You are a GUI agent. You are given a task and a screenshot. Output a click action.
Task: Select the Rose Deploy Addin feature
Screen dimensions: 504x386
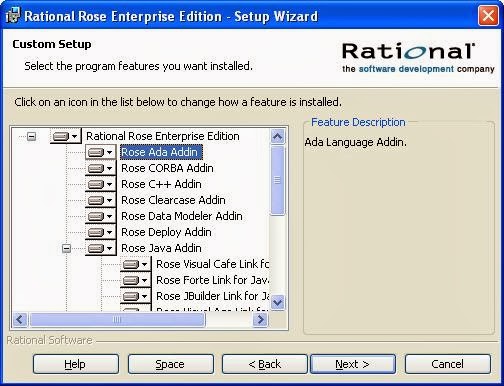(166, 232)
